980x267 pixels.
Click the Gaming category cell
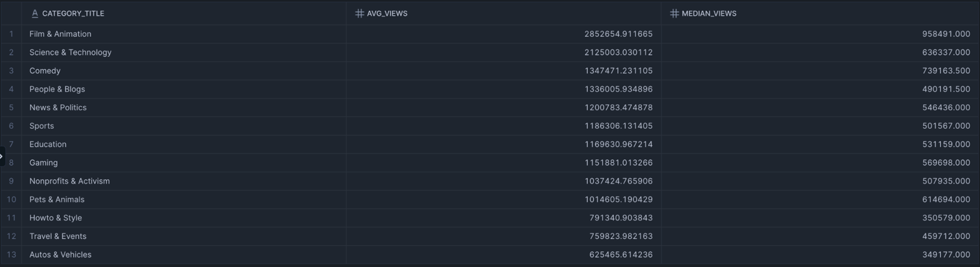click(x=184, y=163)
